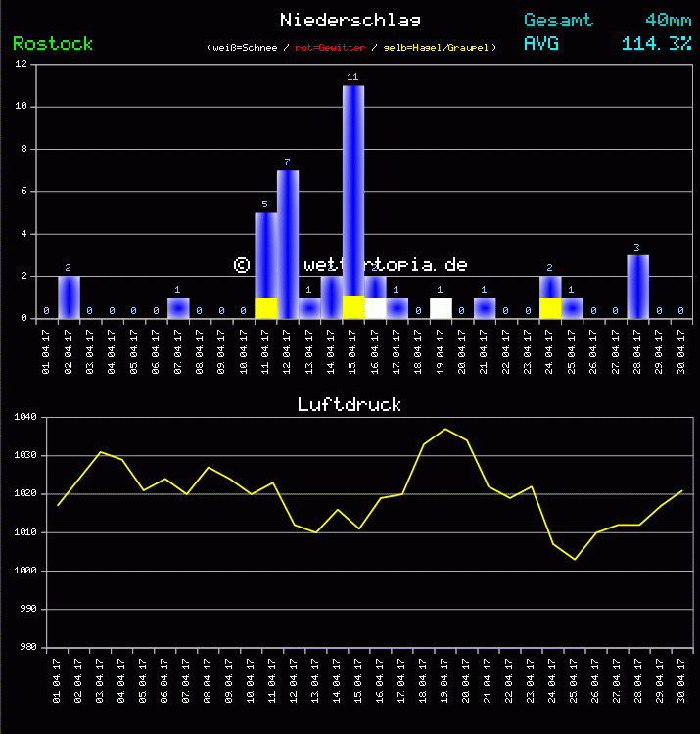Select the yellow hail segment on 11.04.17
The height and width of the screenshot is (734, 700).
pyautogui.click(x=265, y=308)
